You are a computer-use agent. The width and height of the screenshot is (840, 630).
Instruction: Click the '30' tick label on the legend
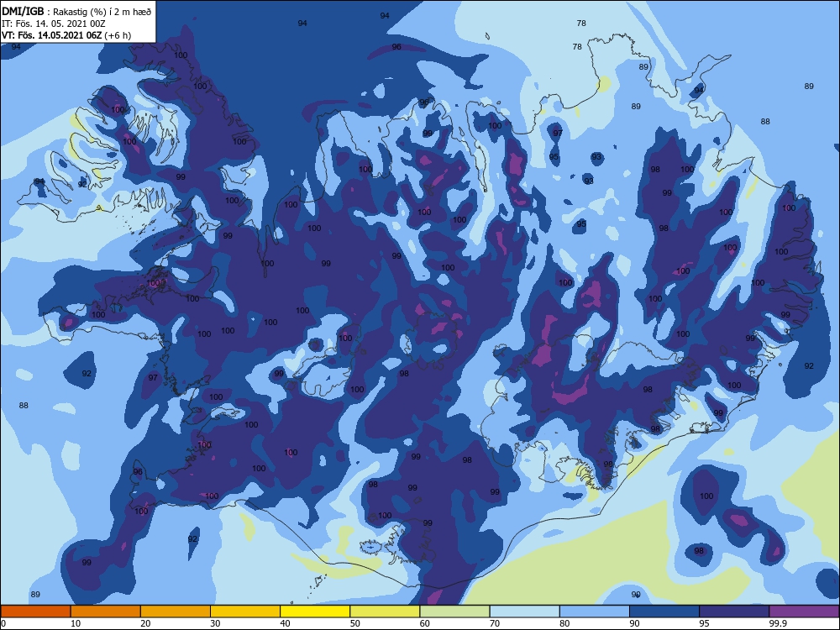[x=215, y=623]
